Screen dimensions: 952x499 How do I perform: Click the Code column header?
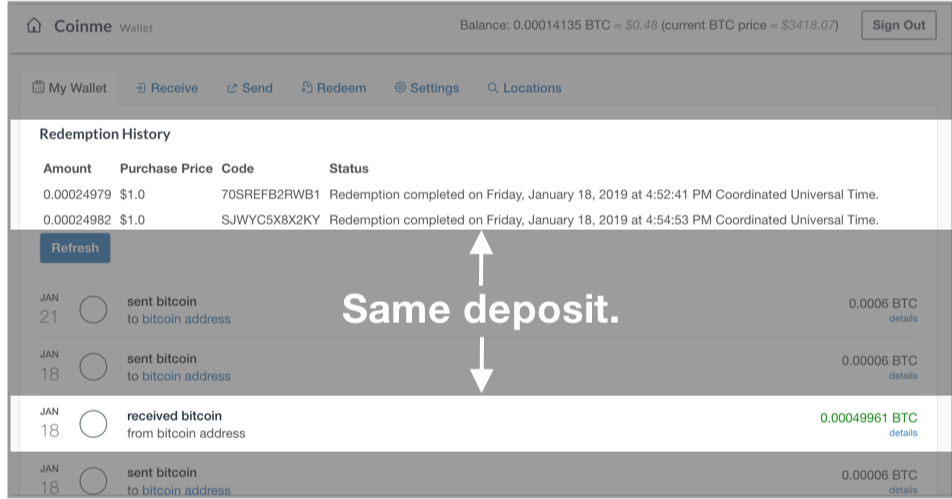pyautogui.click(x=237, y=169)
